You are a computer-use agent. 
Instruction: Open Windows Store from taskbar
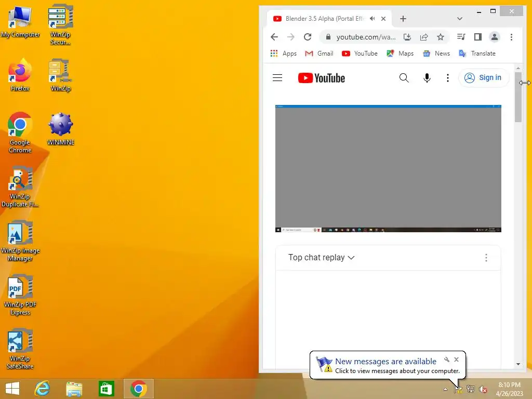106,389
